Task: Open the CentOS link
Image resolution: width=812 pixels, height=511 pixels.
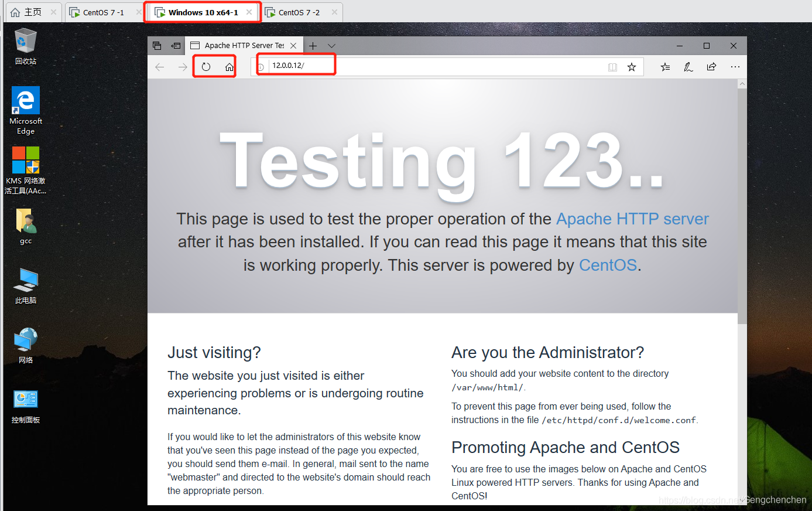Action: [608, 265]
